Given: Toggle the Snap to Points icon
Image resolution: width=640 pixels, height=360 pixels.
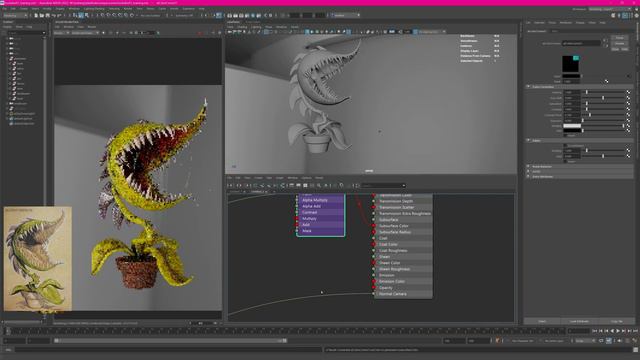Looking at the screenshot, I should click(114, 16).
